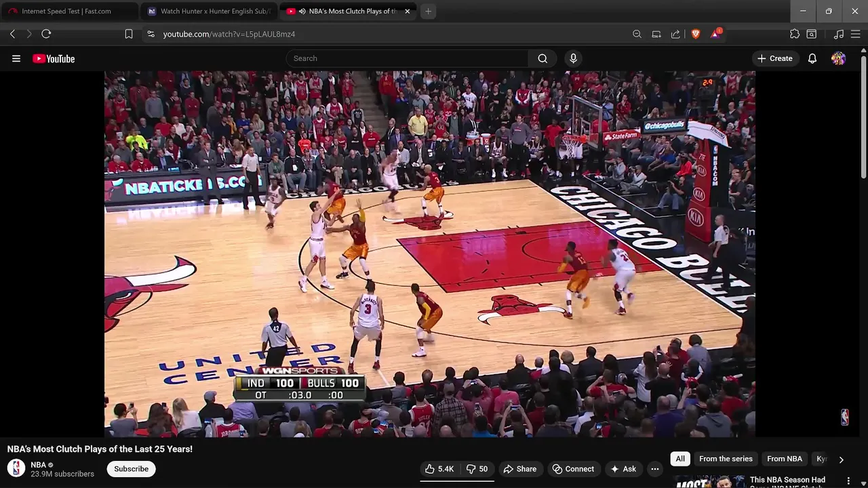Click the Share button
The image size is (868, 488).
click(x=519, y=469)
